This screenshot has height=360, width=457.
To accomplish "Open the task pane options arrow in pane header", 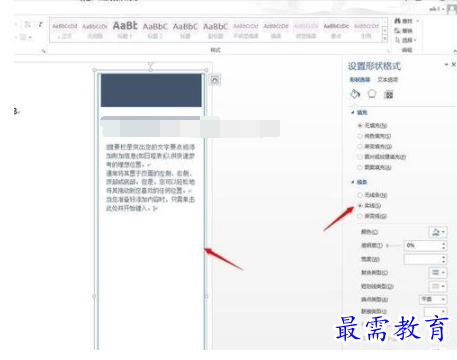I will click(446, 65).
